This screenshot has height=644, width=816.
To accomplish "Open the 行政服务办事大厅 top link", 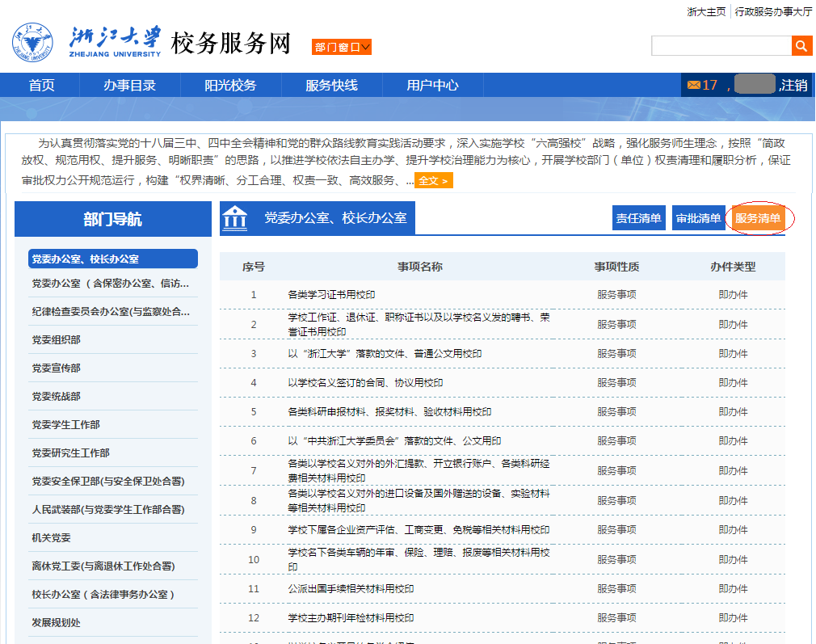I will coord(773,11).
